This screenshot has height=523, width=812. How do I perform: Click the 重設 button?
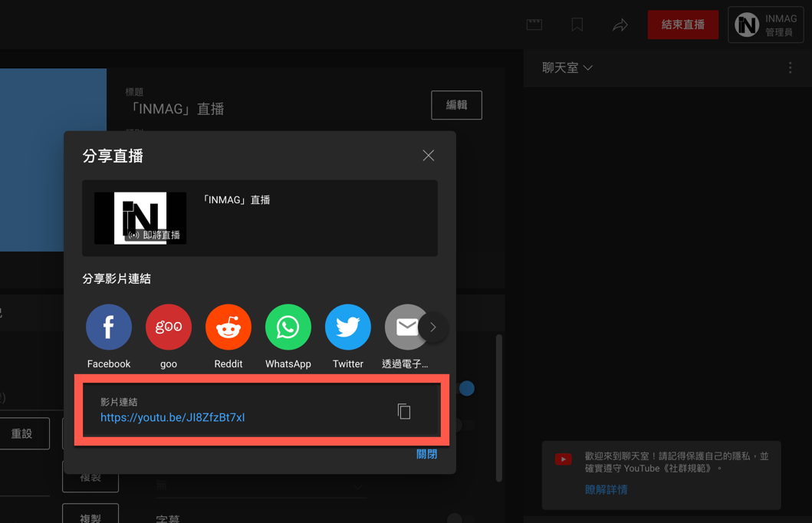[x=21, y=433]
